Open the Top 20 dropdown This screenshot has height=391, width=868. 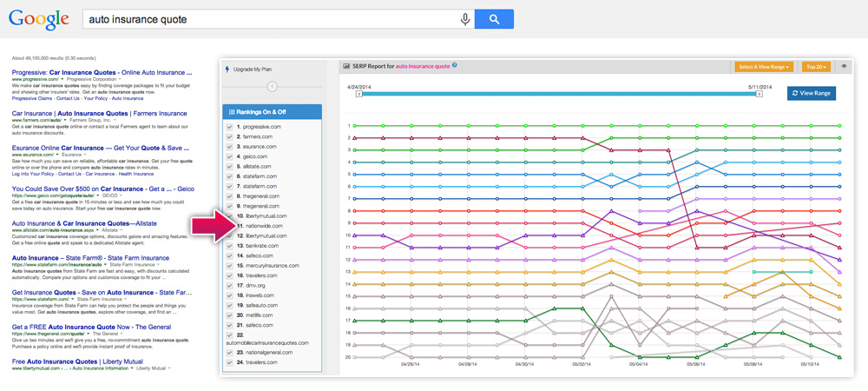coord(816,66)
